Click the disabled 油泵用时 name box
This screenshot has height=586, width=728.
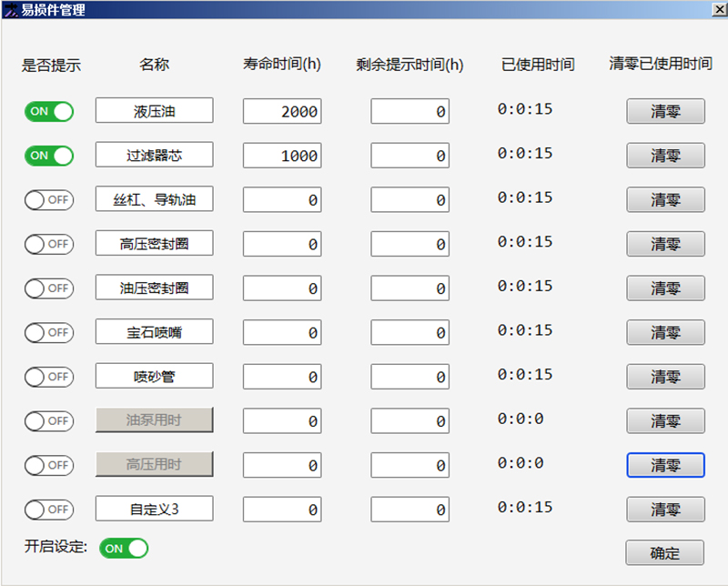click(x=154, y=419)
